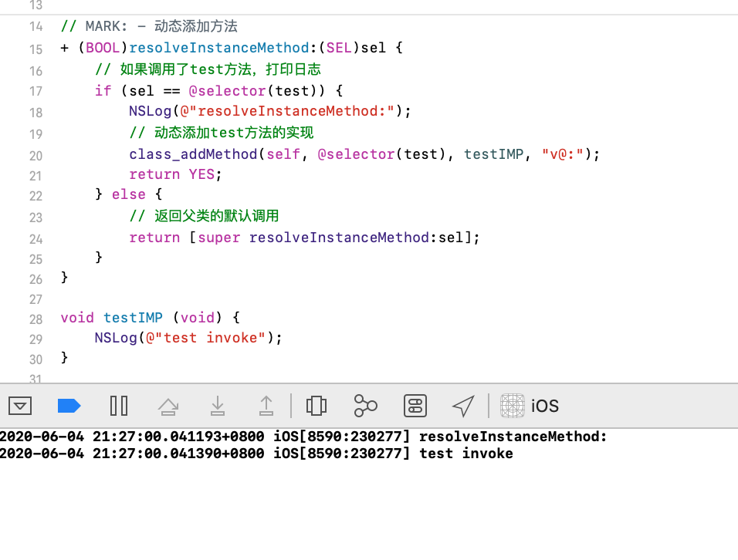Select the iOS process icon

point(512,406)
